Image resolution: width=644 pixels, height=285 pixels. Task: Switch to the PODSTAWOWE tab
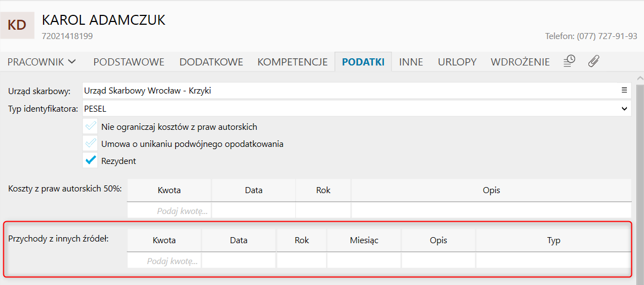point(129,62)
